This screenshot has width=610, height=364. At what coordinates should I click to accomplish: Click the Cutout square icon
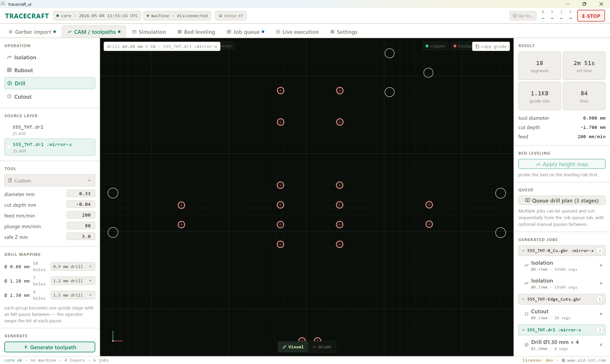tap(9, 96)
